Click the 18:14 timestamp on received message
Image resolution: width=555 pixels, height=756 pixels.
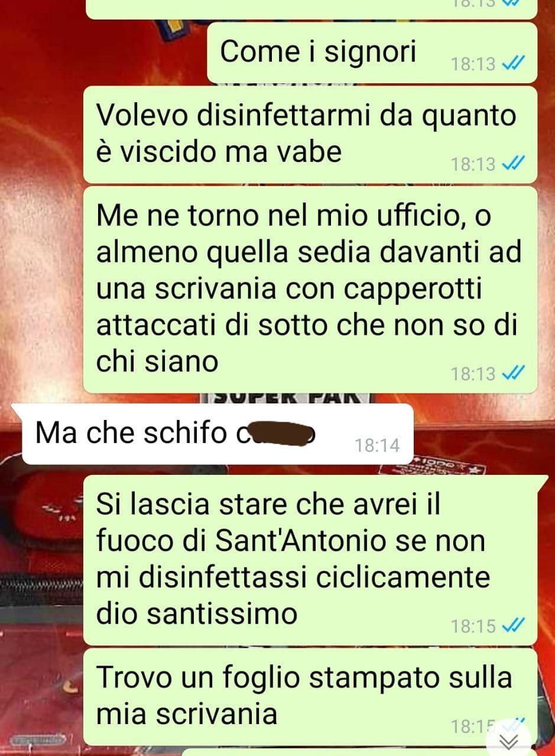(x=378, y=446)
